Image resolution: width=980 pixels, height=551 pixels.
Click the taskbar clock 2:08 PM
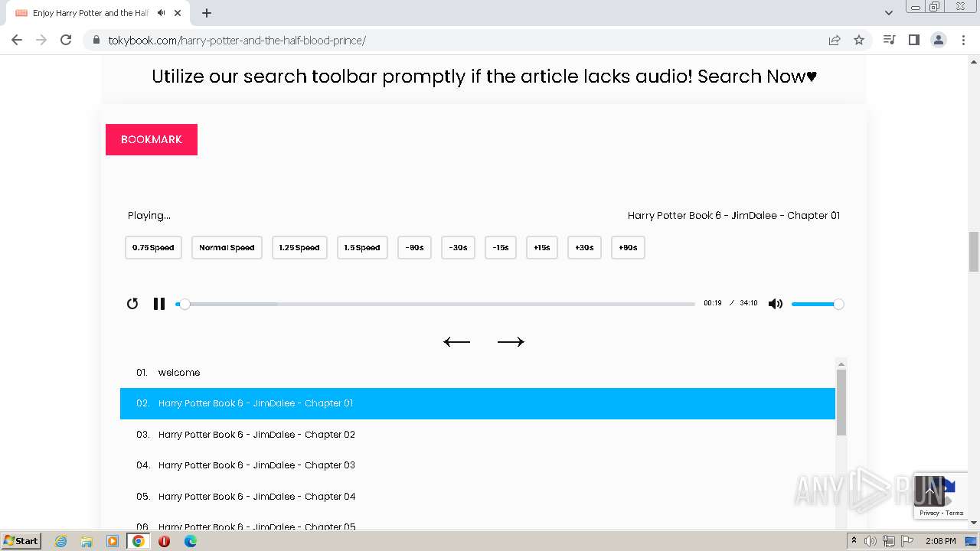(941, 541)
